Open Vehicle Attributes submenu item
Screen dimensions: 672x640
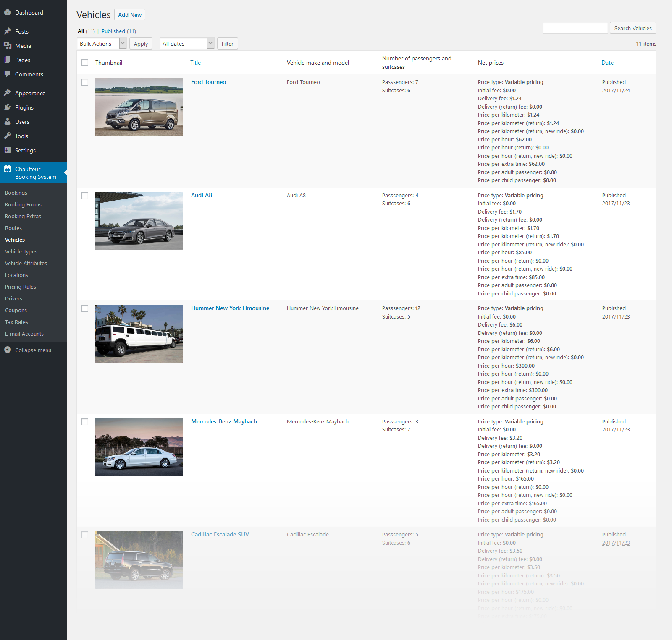coord(26,264)
